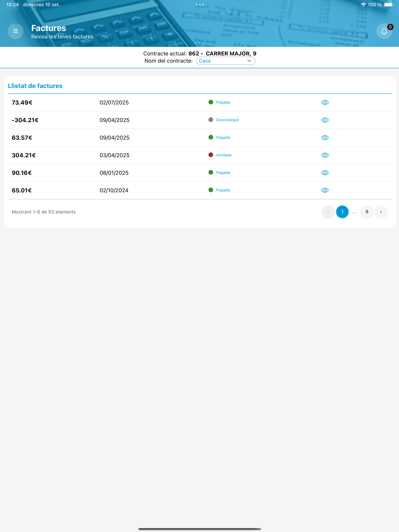Select the 65.01€ amount
This screenshot has height=532, width=399.
22,190
